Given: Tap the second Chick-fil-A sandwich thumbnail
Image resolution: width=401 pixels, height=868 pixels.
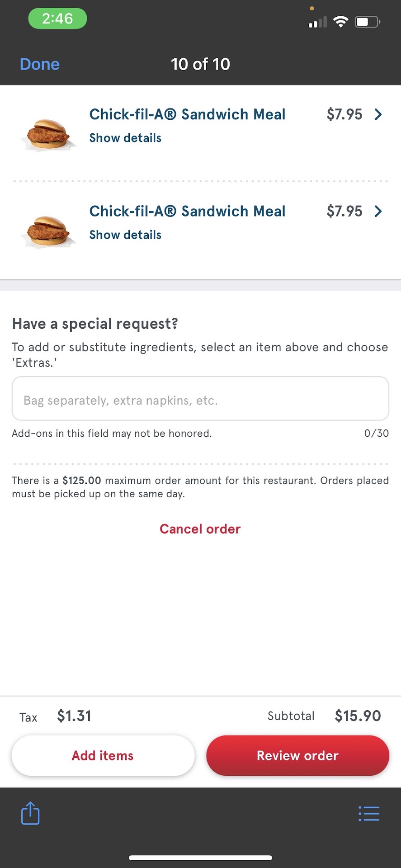Looking at the screenshot, I should [x=48, y=231].
